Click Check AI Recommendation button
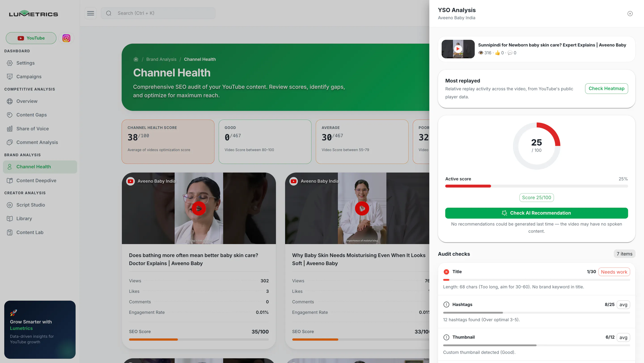644x363 pixels. coord(536,213)
